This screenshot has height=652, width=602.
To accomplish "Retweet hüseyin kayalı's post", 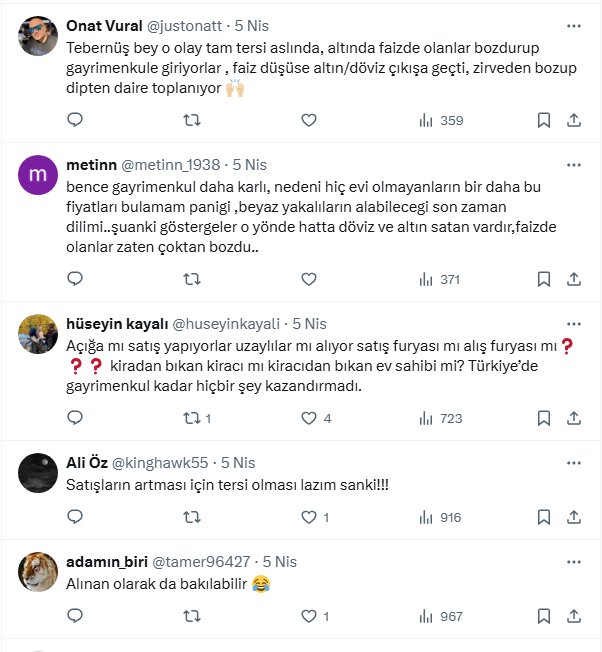I will [x=193, y=419].
